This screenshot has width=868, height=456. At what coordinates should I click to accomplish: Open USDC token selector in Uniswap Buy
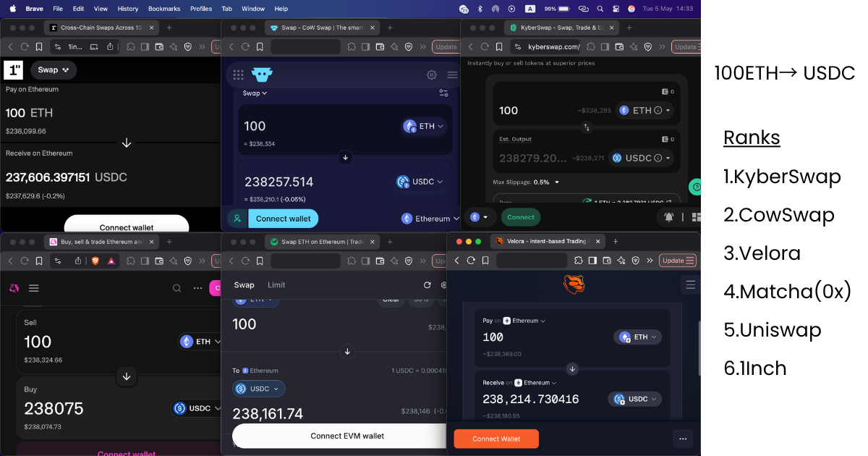197,408
